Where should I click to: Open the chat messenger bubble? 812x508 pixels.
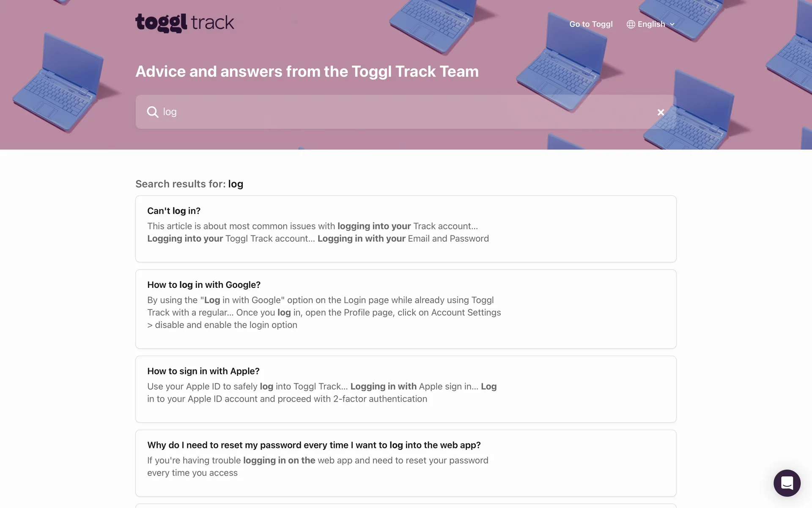[787, 483]
